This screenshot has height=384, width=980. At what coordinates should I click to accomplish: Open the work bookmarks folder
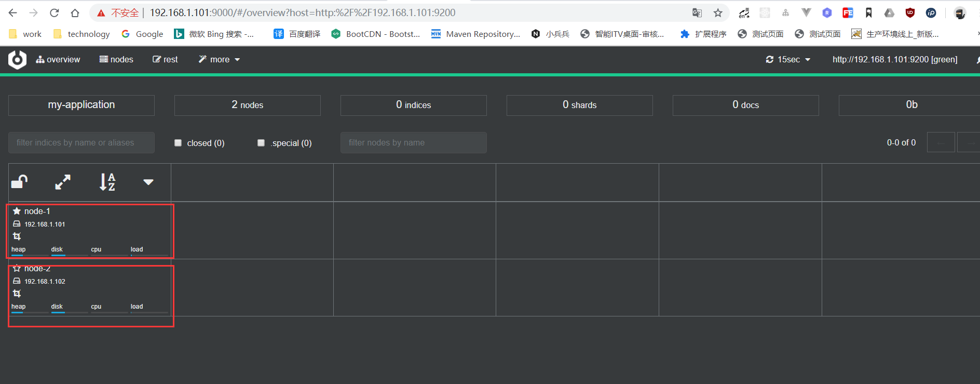pyautogui.click(x=25, y=34)
